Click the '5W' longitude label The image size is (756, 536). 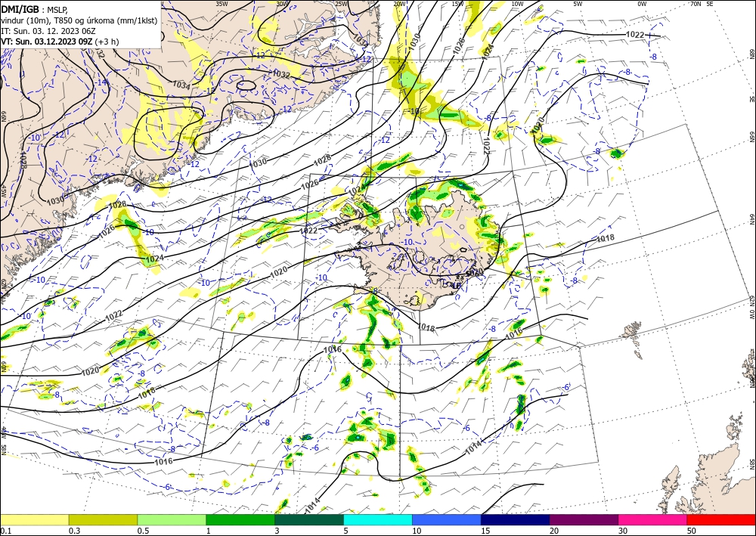click(x=578, y=4)
